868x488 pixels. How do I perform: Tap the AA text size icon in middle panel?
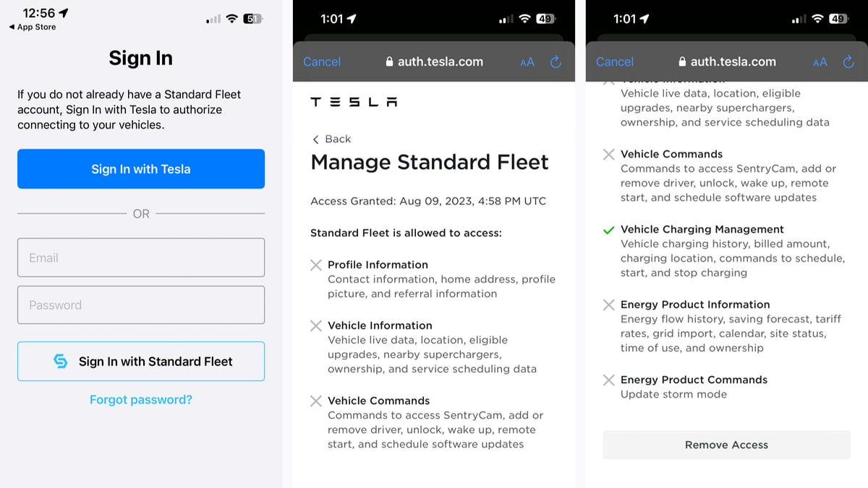tap(527, 62)
